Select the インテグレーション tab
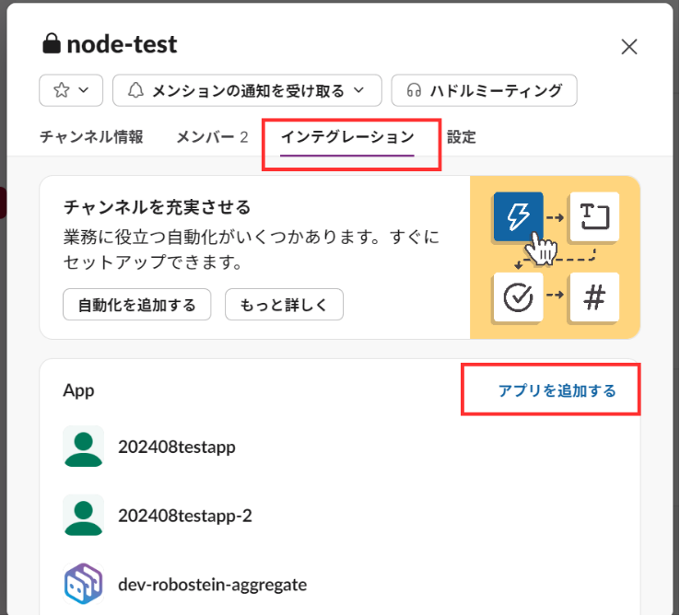 coord(347,137)
